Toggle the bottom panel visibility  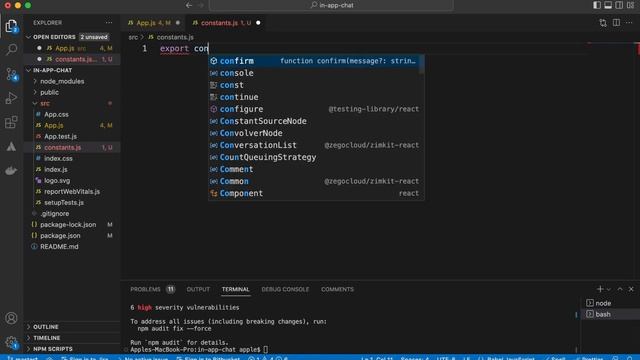608,5
